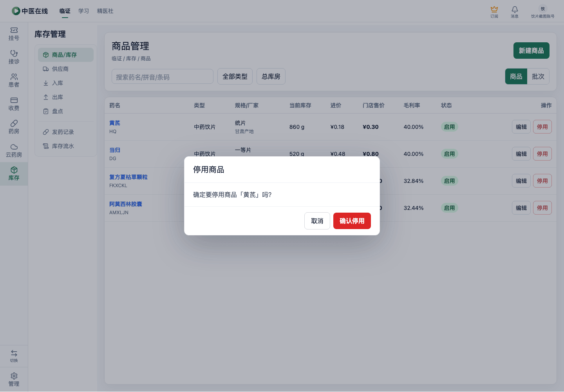Click 编辑 for 黄芪 row
564x392 pixels.
(521, 127)
